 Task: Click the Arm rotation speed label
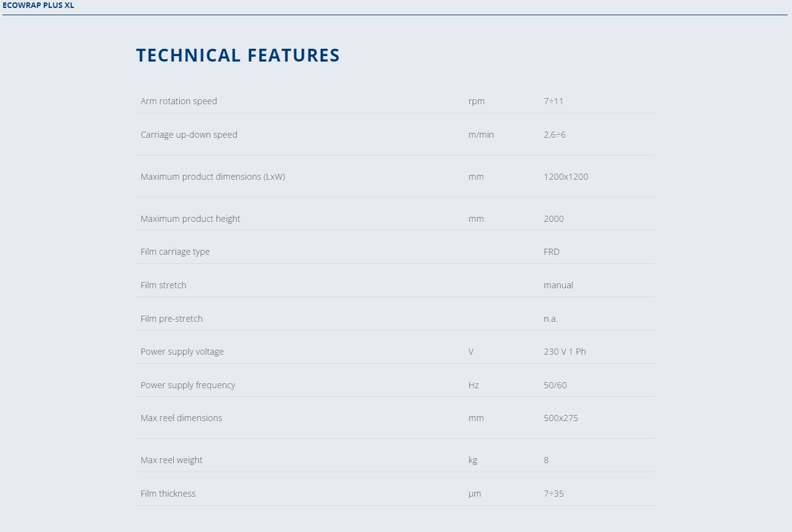[x=179, y=101]
